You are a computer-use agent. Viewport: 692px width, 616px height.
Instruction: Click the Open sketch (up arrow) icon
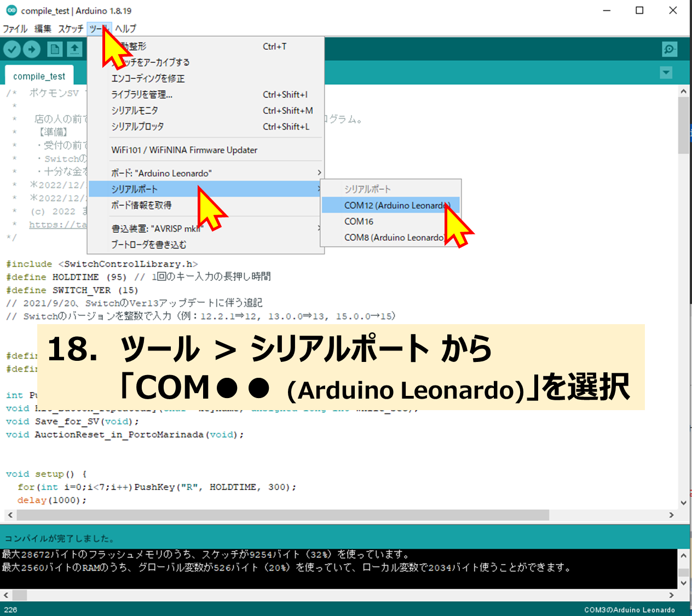pyautogui.click(x=74, y=49)
